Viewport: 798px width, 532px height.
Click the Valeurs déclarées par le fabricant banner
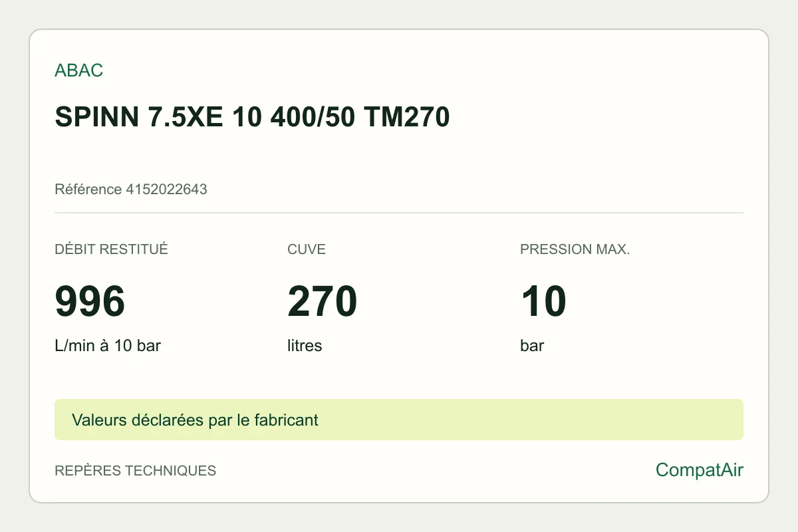(x=399, y=420)
